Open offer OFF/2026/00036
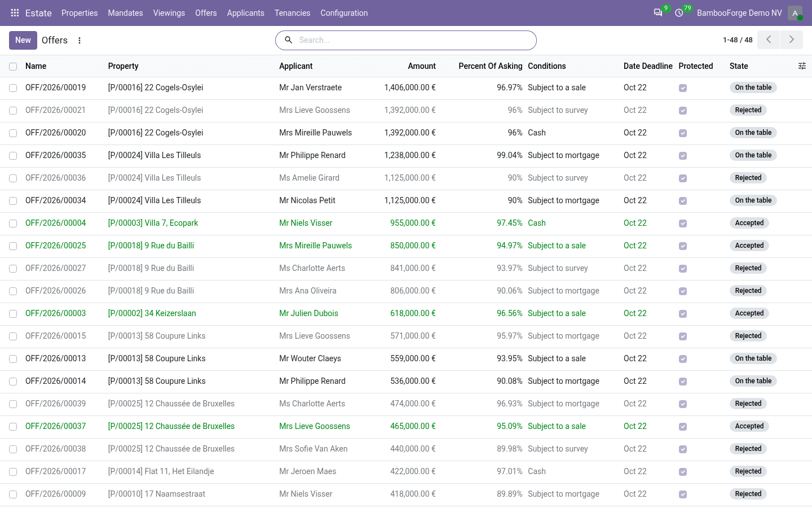 [56, 178]
